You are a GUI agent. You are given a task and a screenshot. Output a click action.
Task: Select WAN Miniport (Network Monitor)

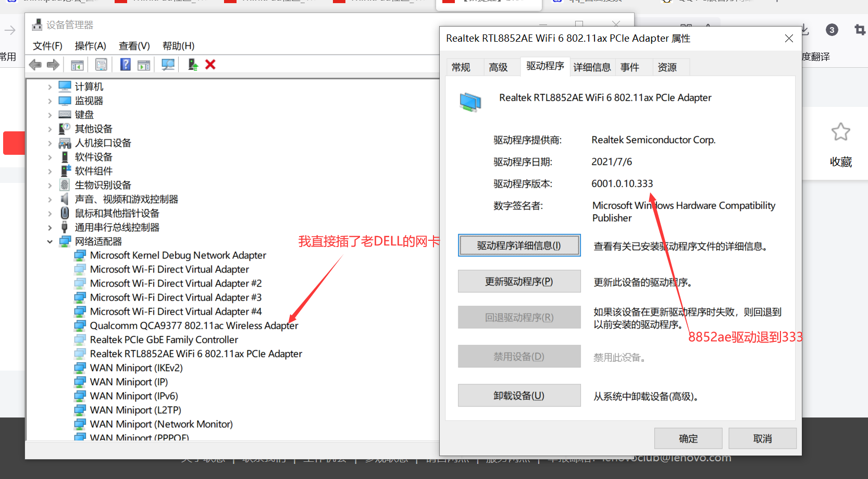point(161,424)
